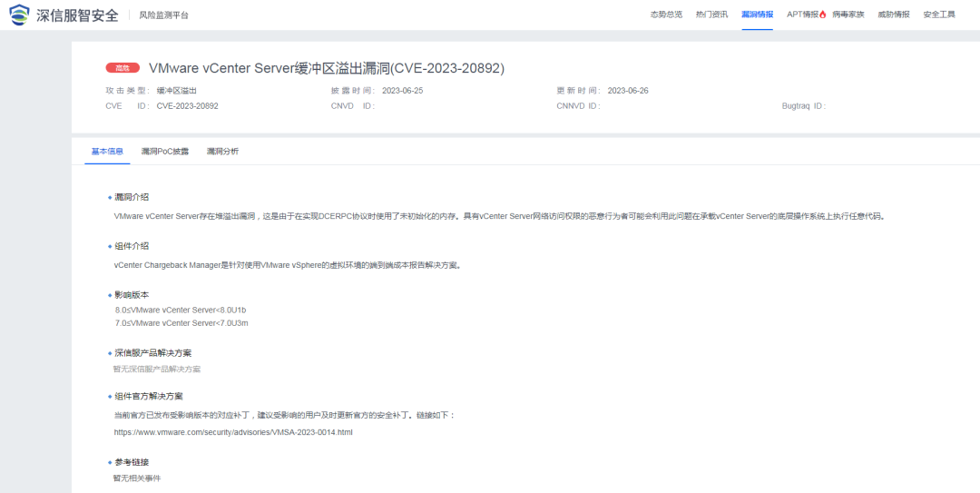The image size is (980, 493).
Task: Click the CNNVD ID label
Action: (x=578, y=105)
